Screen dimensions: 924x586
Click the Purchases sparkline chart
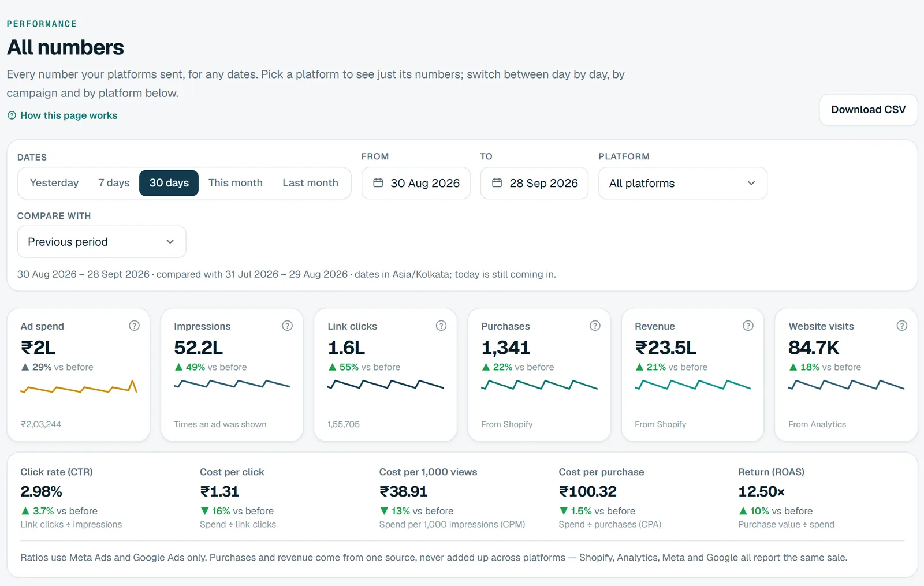click(x=539, y=385)
